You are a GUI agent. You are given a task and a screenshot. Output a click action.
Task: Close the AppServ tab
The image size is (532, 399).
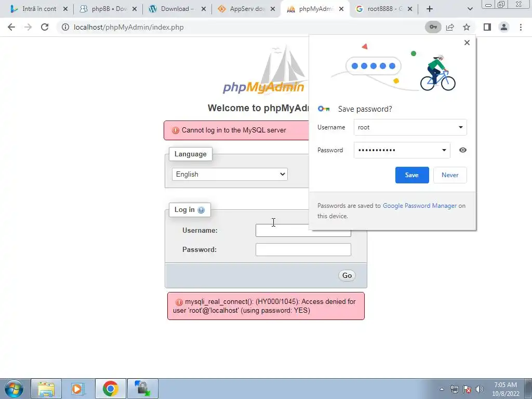coord(273,9)
